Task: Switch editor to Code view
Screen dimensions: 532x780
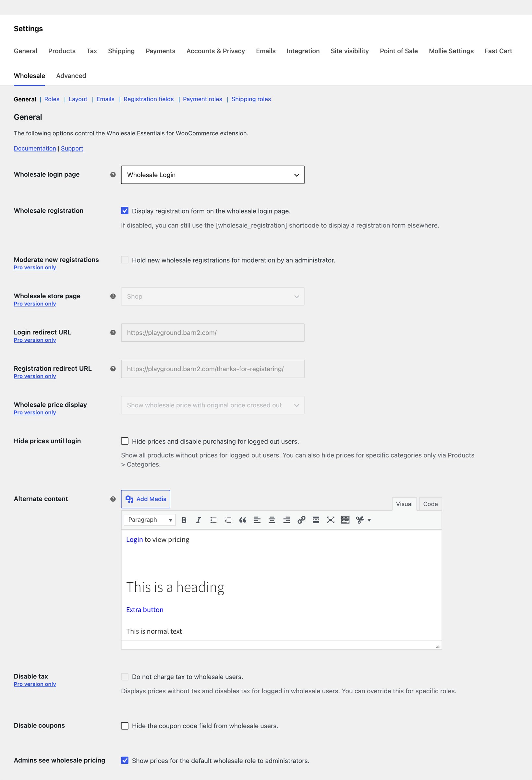Action: 430,504
